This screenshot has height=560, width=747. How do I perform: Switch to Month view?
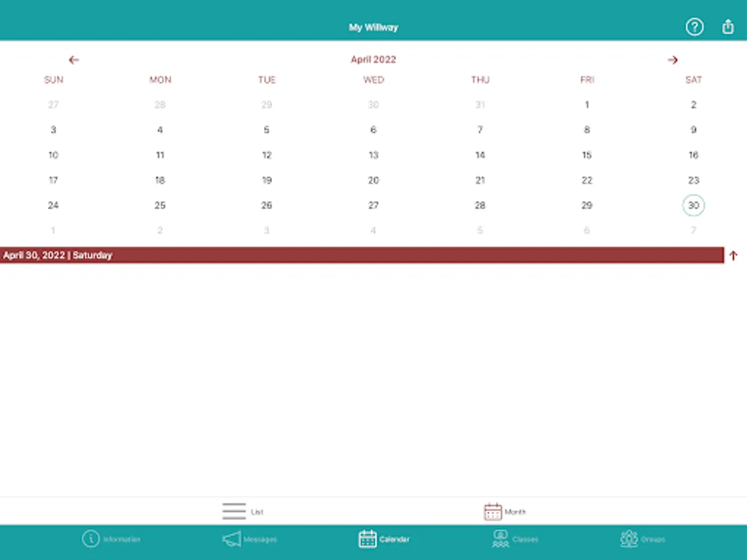pos(505,511)
